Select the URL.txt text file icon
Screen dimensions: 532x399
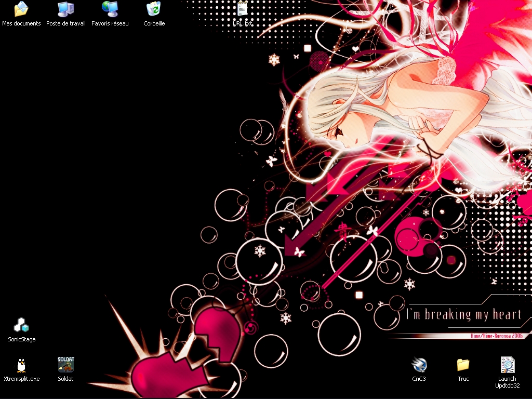242,9
